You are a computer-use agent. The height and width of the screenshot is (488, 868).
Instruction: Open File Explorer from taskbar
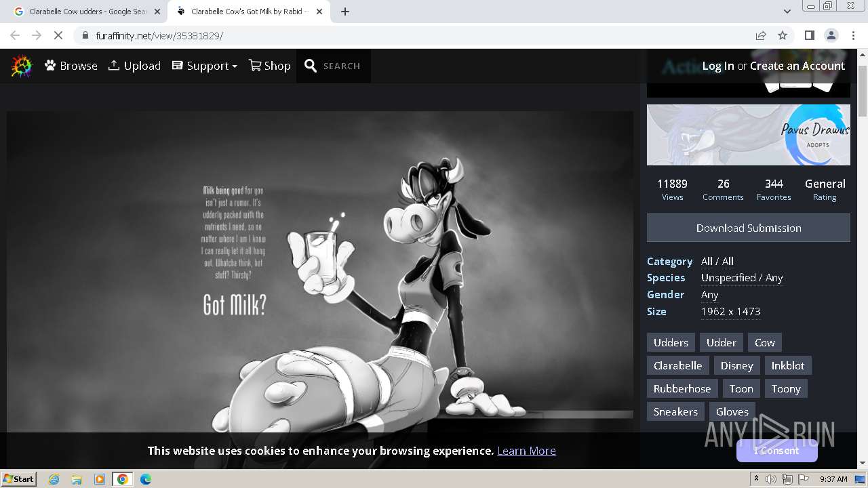tap(77, 479)
